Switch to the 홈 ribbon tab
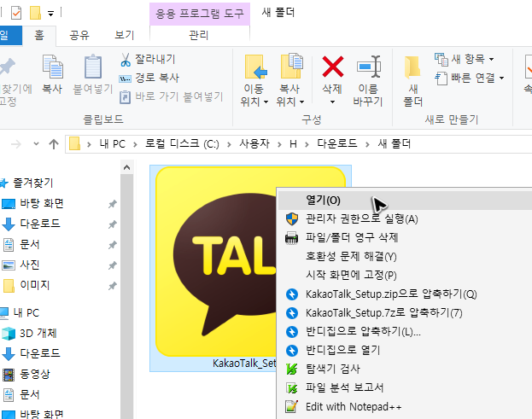The image size is (532, 419). tap(39, 35)
